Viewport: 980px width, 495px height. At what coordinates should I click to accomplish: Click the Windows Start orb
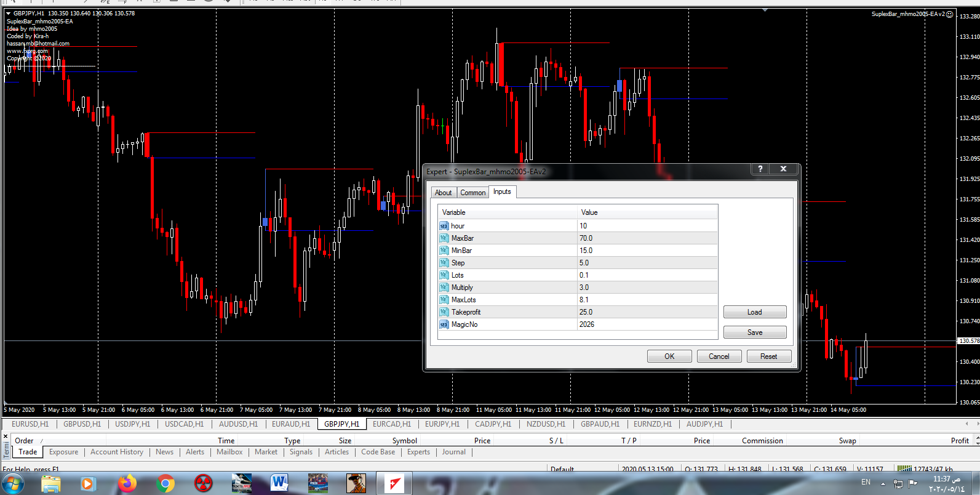[13, 484]
